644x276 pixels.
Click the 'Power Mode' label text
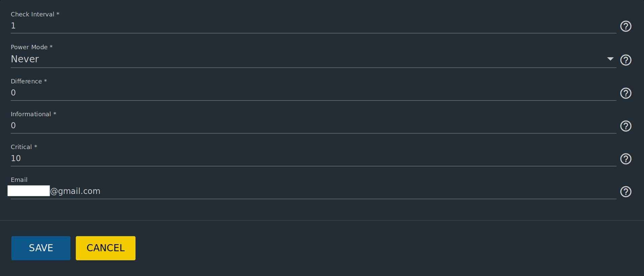(29, 47)
